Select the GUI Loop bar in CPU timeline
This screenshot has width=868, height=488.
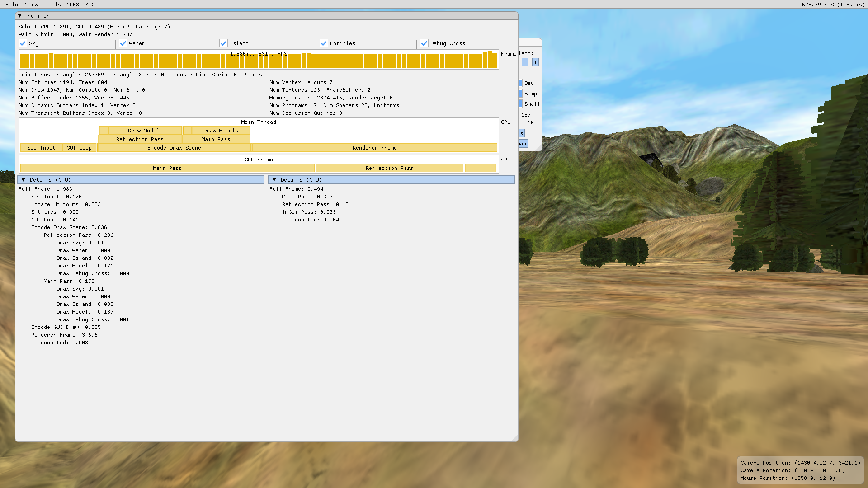79,148
